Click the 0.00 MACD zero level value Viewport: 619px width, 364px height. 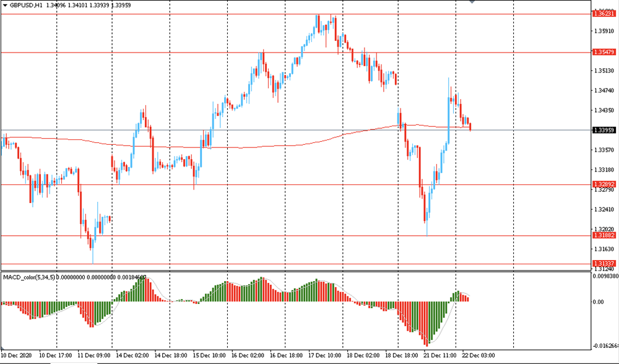pos(599,302)
